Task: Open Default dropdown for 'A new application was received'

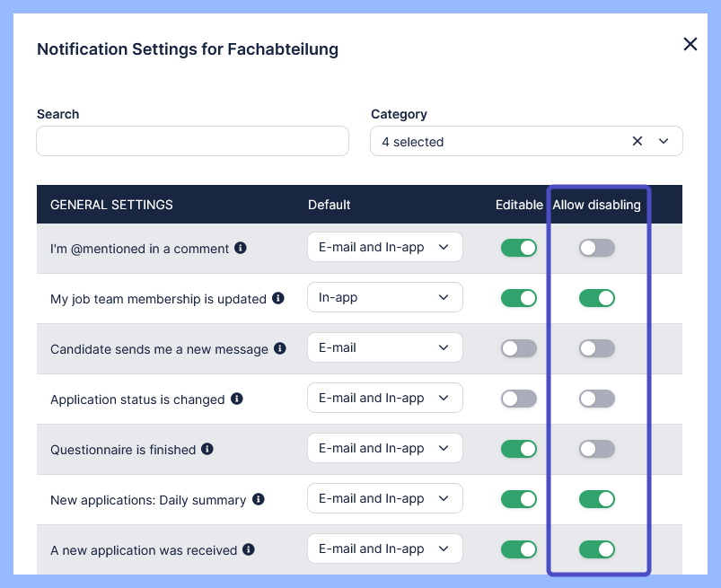Action: click(384, 549)
